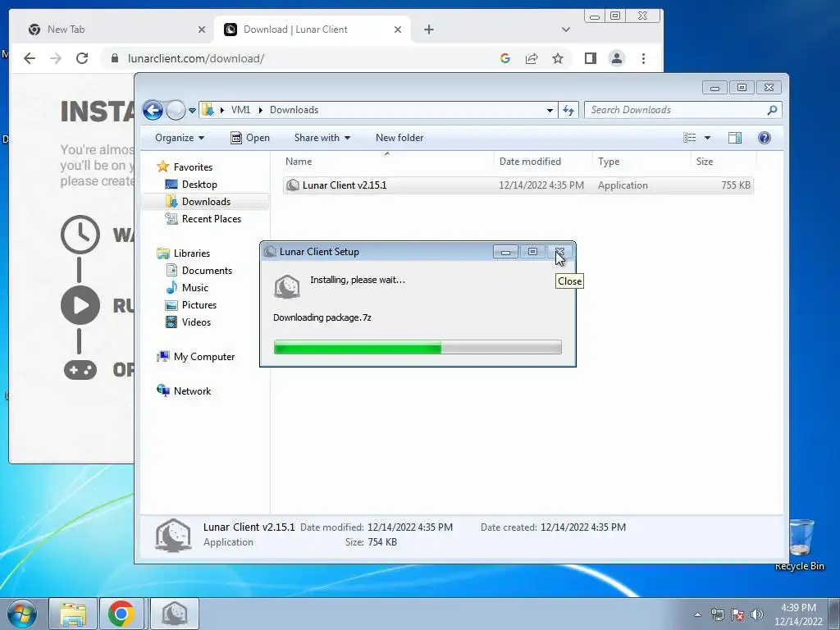Open Chrome's three-dot menu
Screen dimensions: 840x630
tap(643, 58)
